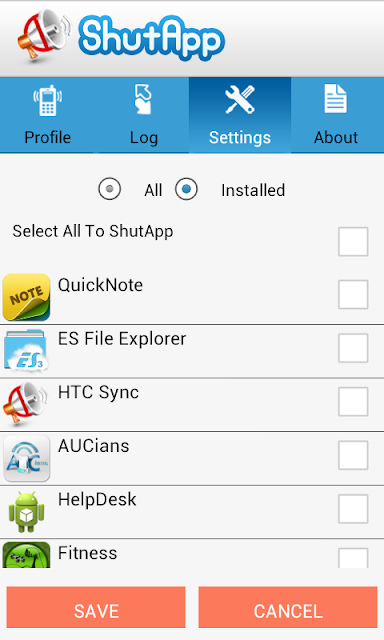Select the Settings tab with the tools icon

(240, 115)
